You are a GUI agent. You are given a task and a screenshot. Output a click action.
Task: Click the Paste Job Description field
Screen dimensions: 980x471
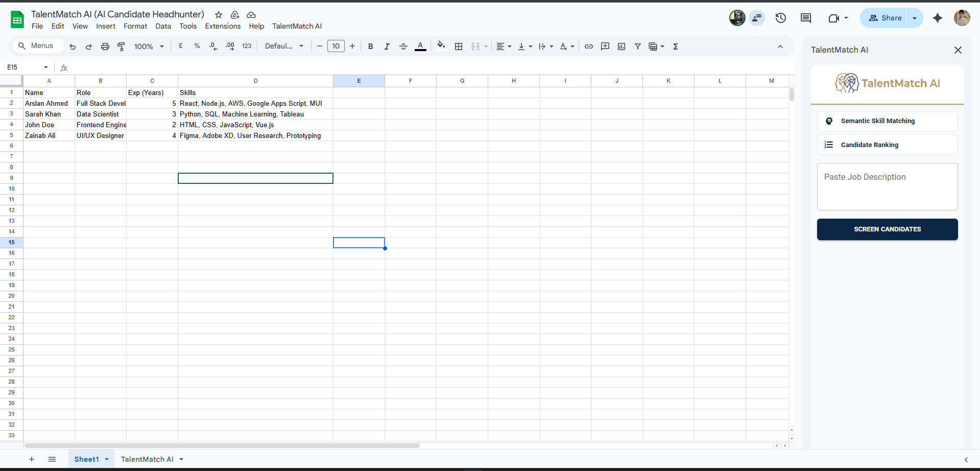888,186
